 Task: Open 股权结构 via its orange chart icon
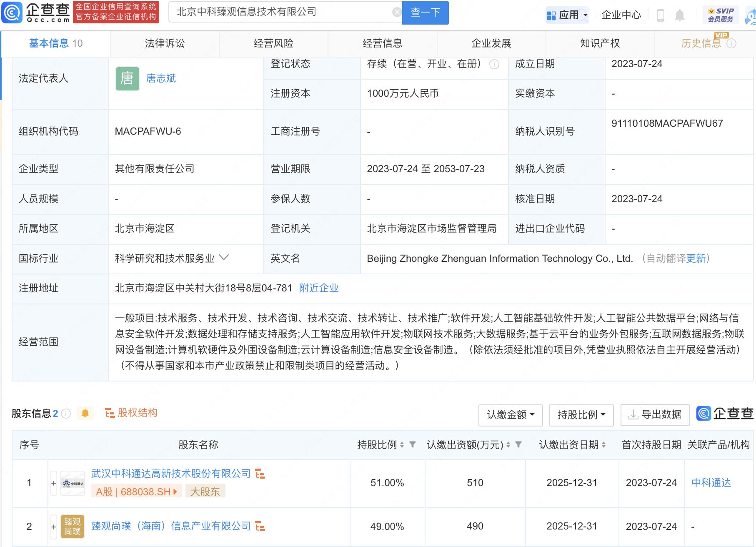pos(110,413)
